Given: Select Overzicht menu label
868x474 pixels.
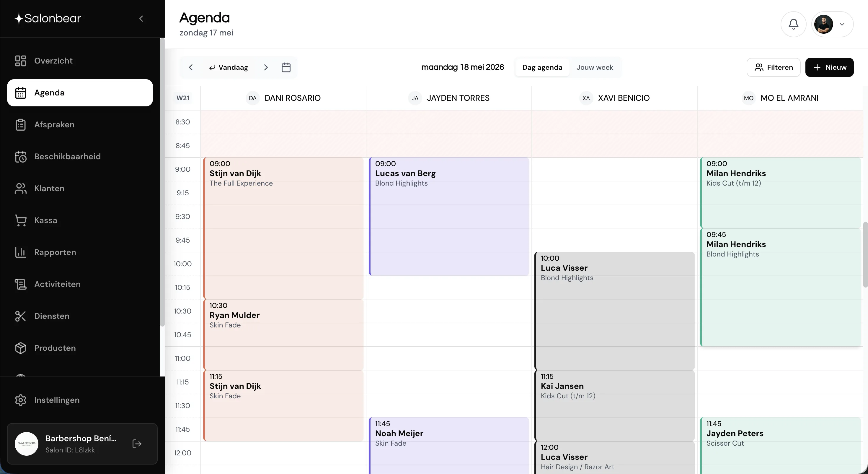Looking at the screenshot, I should (x=53, y=61).
